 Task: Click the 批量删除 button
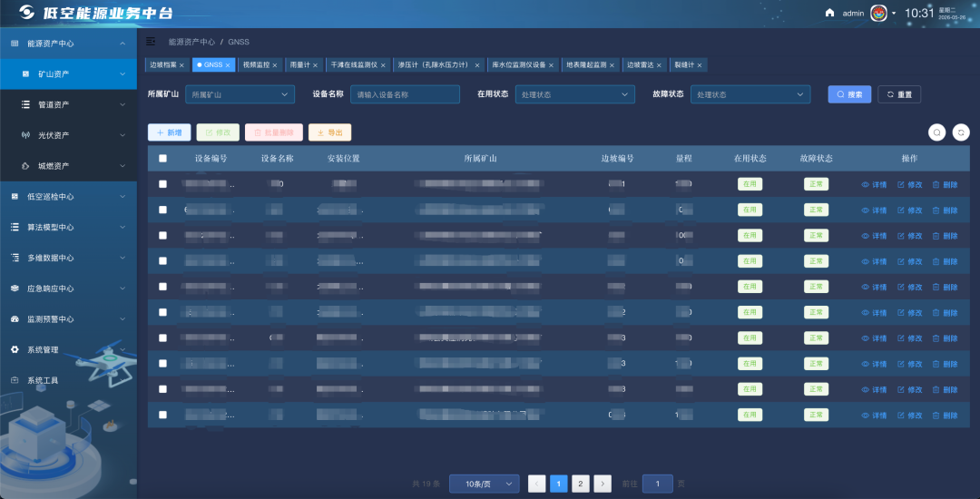point(274,132)
